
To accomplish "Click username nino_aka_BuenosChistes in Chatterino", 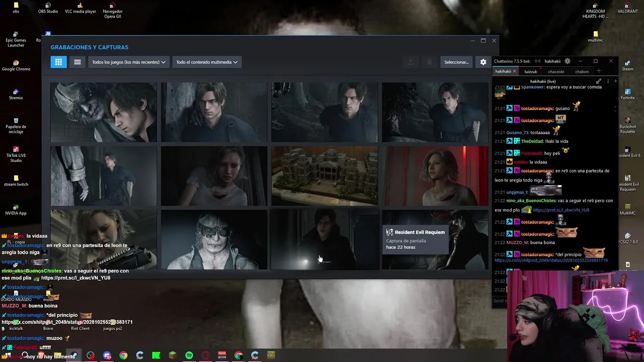I will 531,201.
